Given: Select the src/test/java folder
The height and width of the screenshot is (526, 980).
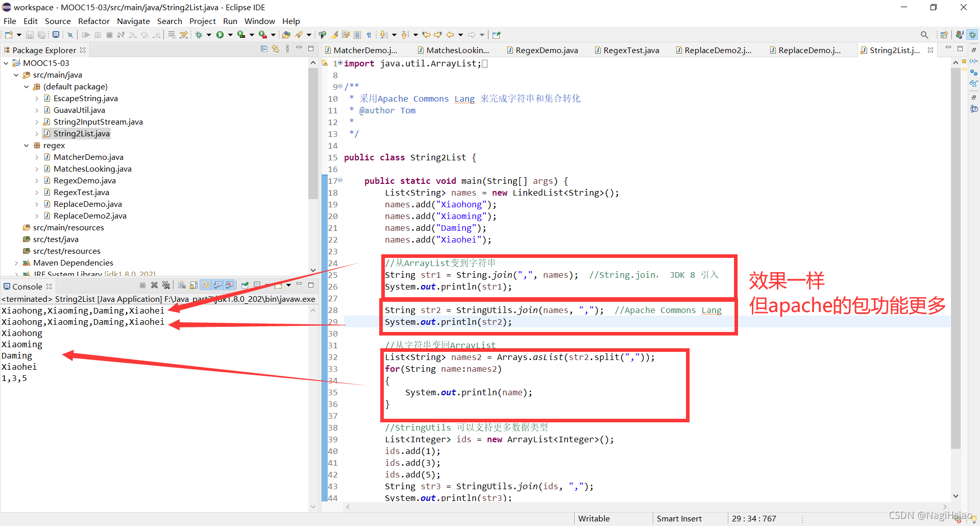Looking at the screenshot, I should (x=56, y=240).
